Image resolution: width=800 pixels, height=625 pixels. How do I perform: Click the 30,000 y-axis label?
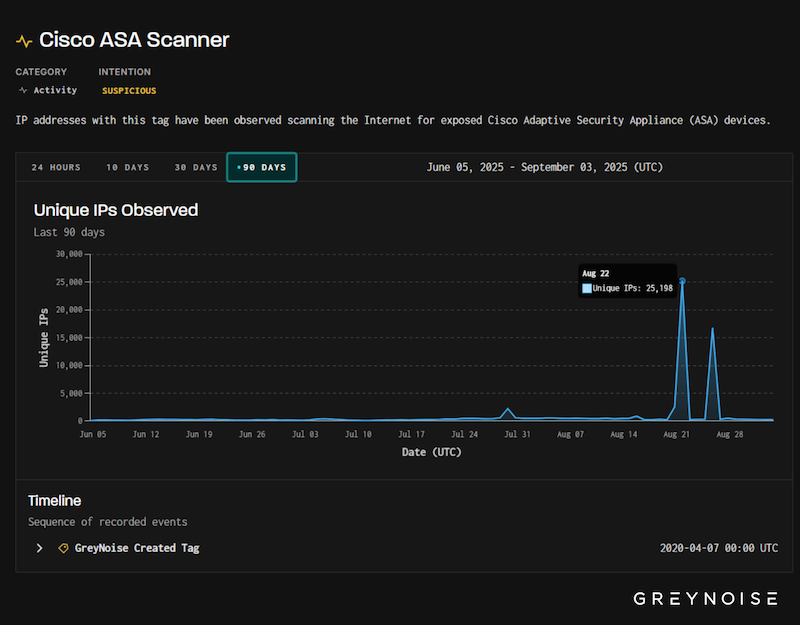click(x=69, y=254)
